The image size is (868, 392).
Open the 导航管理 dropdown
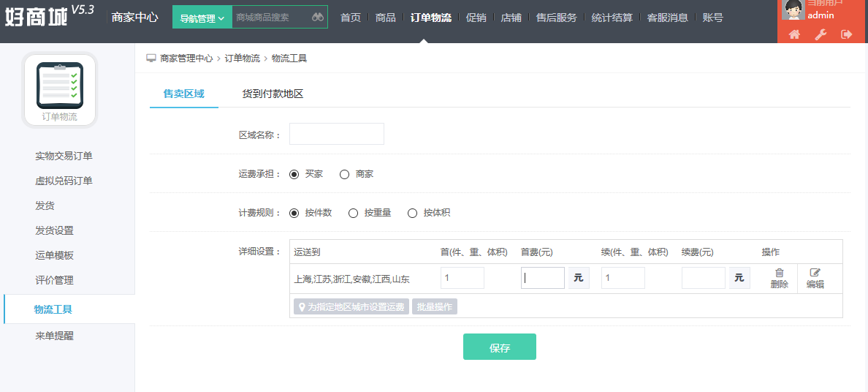202,18
